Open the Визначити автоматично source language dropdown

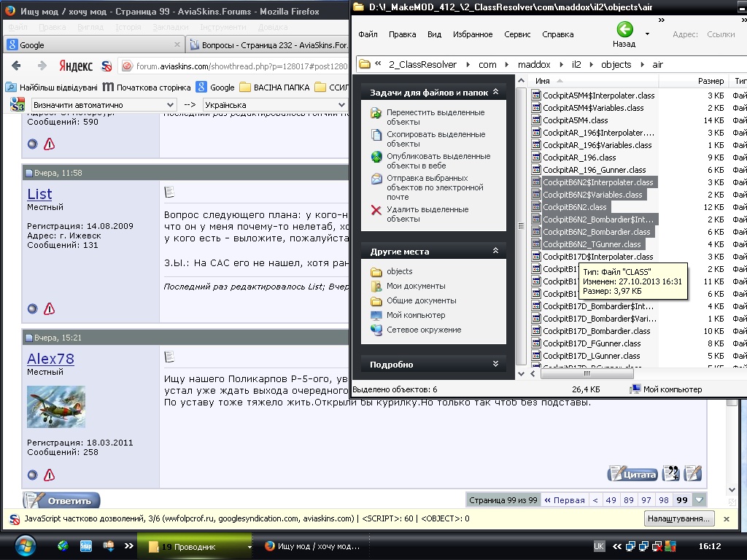(x=171, y=105)
